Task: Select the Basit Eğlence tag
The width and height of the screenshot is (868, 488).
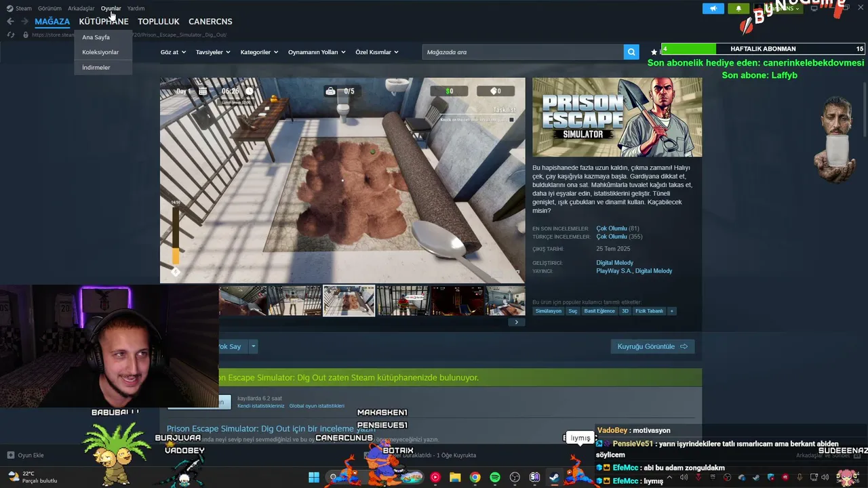Action: (x=599, y=311)
